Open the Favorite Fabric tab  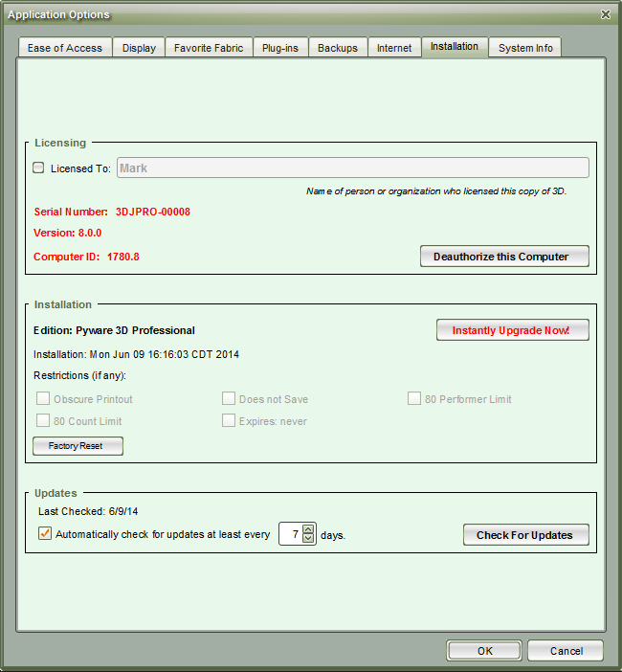[x=209, y=48]
